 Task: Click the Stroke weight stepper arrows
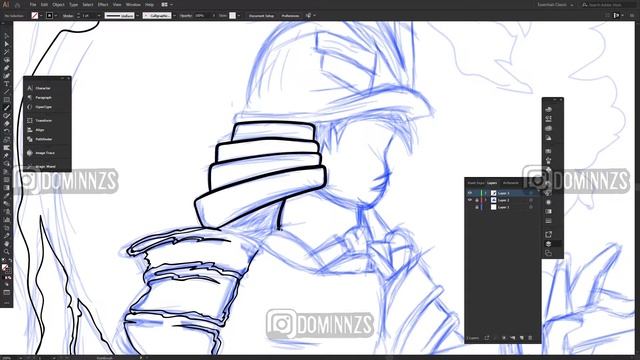click(78, 16)
